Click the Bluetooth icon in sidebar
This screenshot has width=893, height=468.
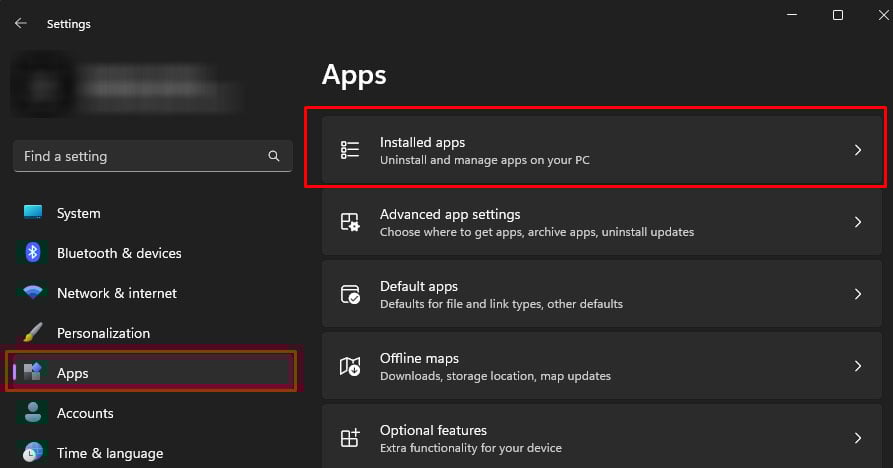(33, 253)
